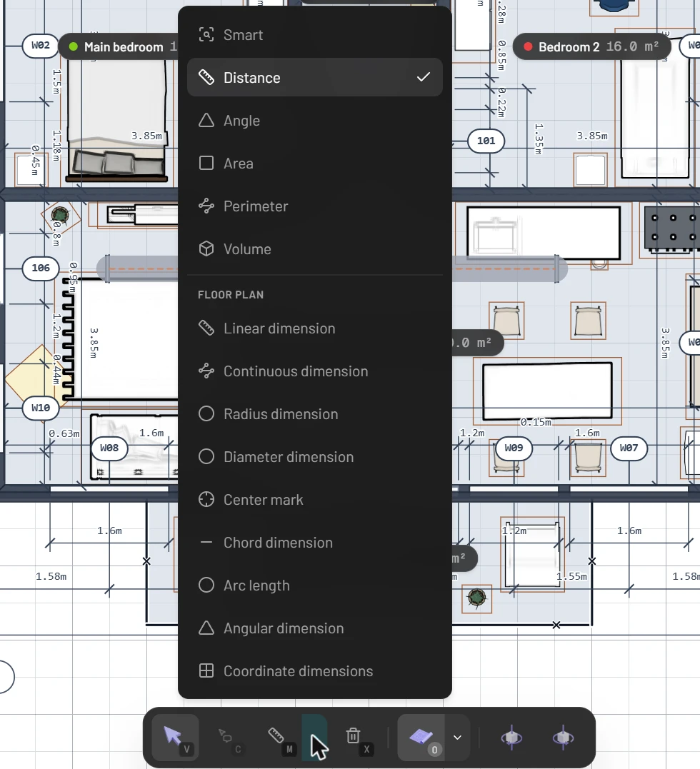700x769 pixels.
Task: Click the Bedroom 2 room label
Action: click(x=569, y=47)
